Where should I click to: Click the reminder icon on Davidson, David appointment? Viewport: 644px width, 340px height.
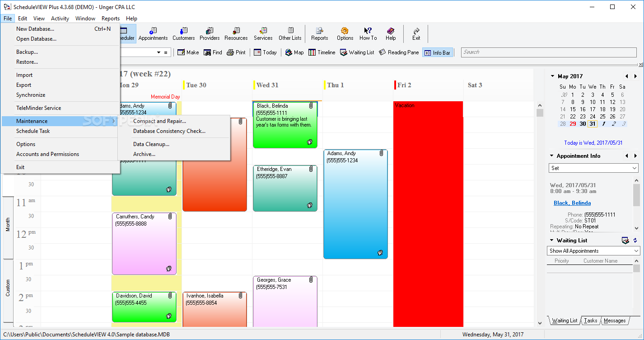pyautogui.click(x=169, y=316)
